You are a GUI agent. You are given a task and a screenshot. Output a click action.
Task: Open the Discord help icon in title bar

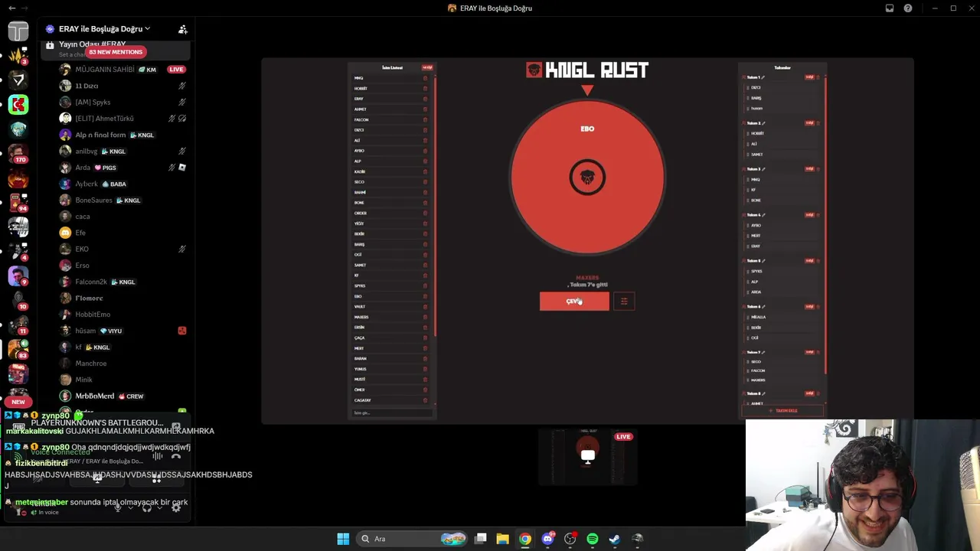[908, 8]
